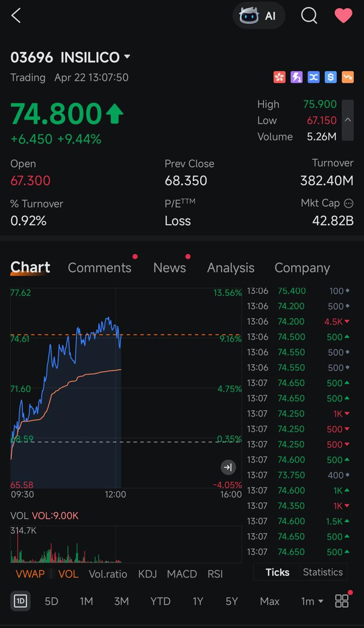Screen dimensions: 364x628
Task: Enable the MACD indicator
Action: tap(182, 574)
